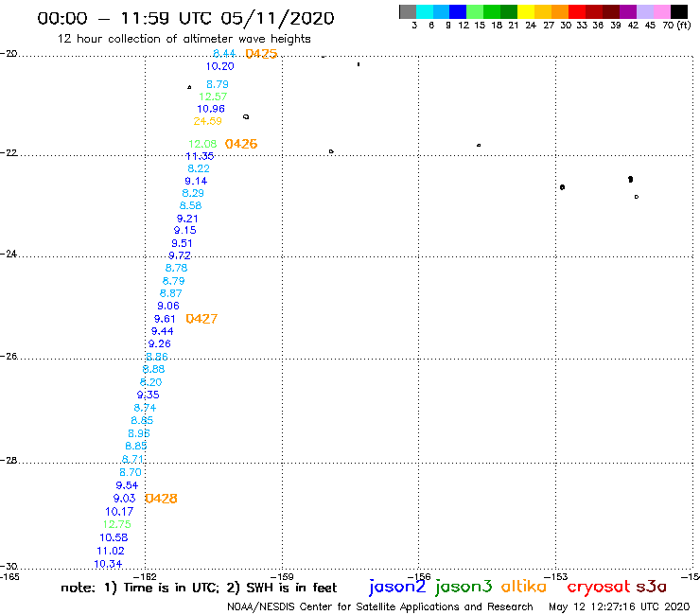700x615 pixels.
Task: Click the wave height value 10.58
Action: click(114, 537)
